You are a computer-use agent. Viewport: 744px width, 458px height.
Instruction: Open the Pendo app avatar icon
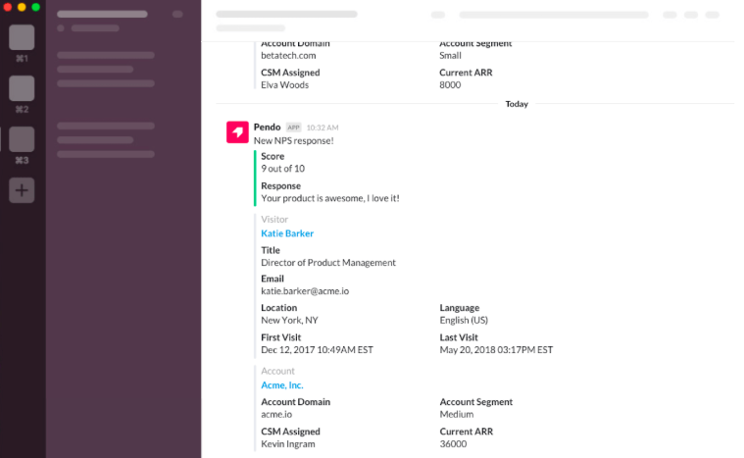coord(237,132)
